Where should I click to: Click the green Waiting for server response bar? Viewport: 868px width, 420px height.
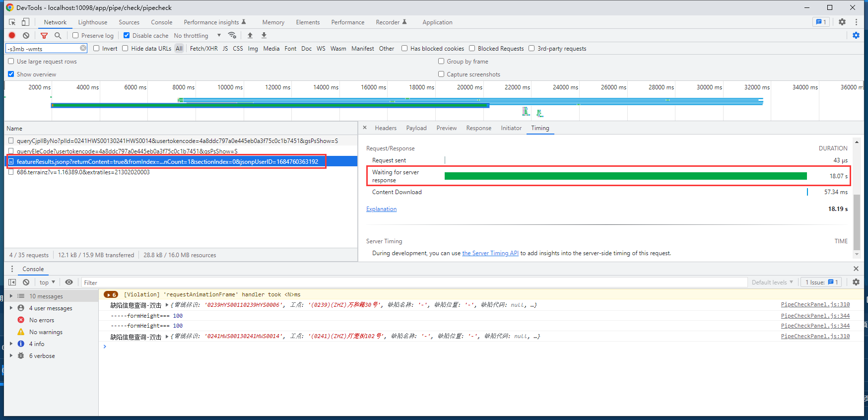tap(625, 176)
